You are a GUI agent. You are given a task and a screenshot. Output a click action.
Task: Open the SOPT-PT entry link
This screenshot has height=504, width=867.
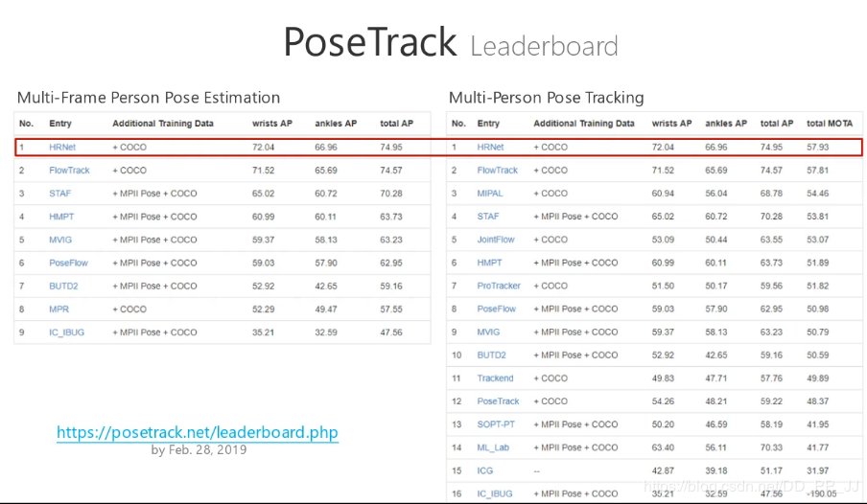[x=495, y=424]
